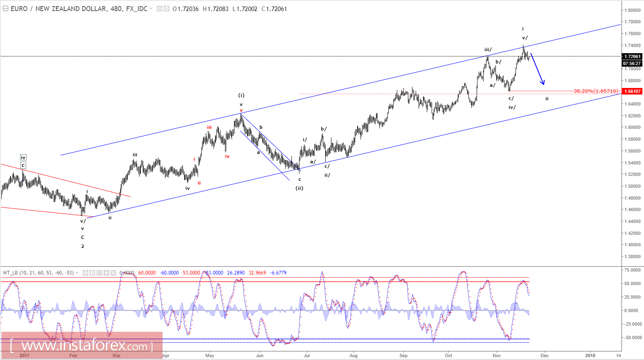This screenshot has height=360, width=644.
Task: Click the current price label 1.72061 on axis
Action: (x=632, y=56)
